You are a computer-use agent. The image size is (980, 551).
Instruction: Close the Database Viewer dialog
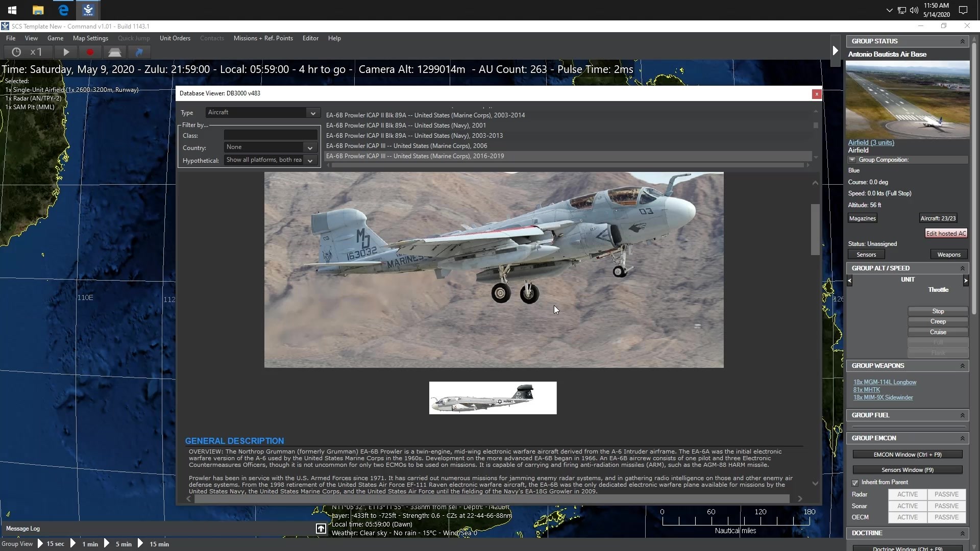click(x=817, y=94)
